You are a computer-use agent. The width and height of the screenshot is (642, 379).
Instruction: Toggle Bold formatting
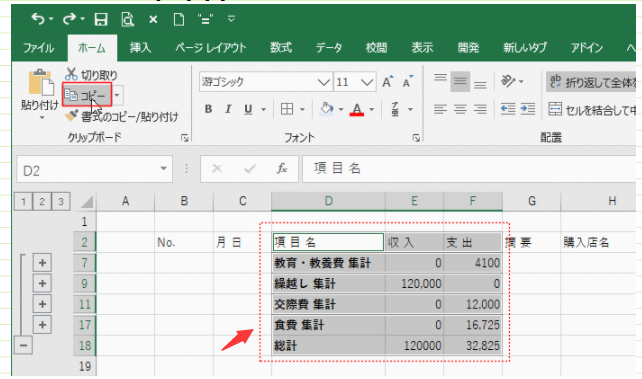click(208, 109)
